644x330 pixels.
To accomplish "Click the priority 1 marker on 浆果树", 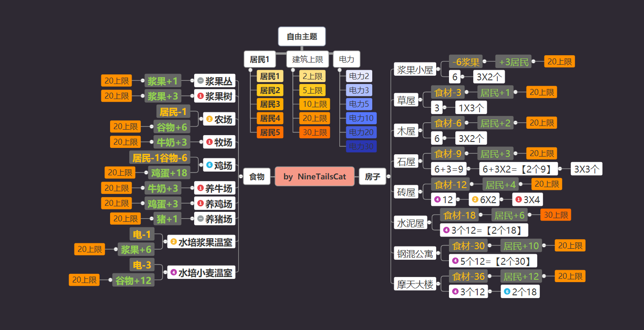I will 200,96.
